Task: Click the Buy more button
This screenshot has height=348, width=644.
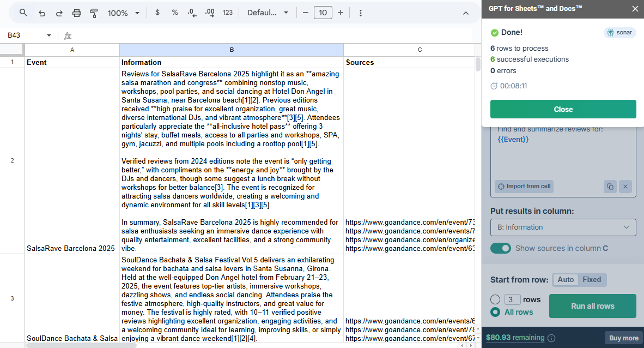Action: [x=623, y=338]
